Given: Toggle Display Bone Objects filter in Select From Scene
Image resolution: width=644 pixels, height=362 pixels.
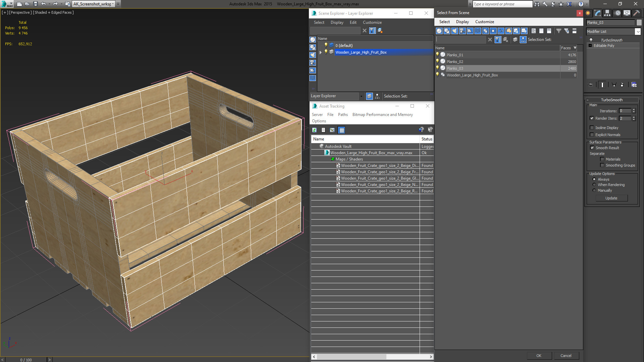Looking at the screenshot, I should (x=501, y=31).
